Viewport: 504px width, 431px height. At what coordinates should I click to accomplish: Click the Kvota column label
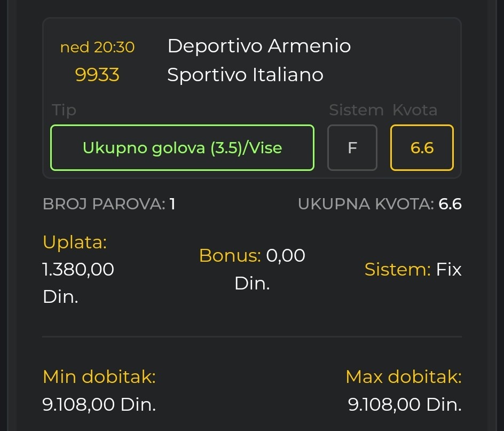point(415,110)
